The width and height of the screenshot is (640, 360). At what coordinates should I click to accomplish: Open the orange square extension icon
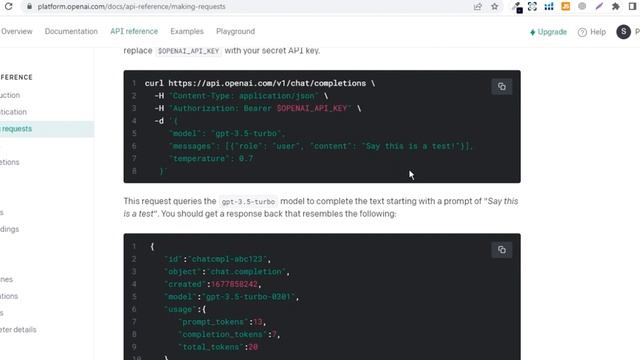566,7
